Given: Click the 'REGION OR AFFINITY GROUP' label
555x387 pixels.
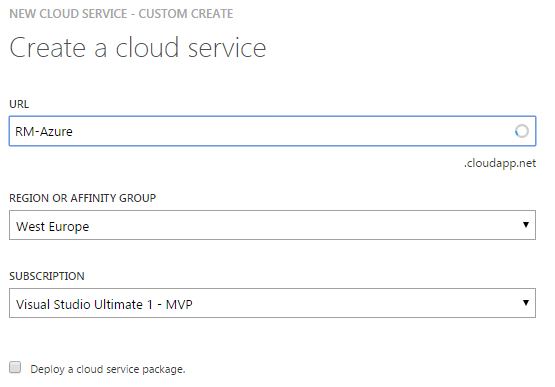Looking at the screenshot, I should tap(82, 198).
